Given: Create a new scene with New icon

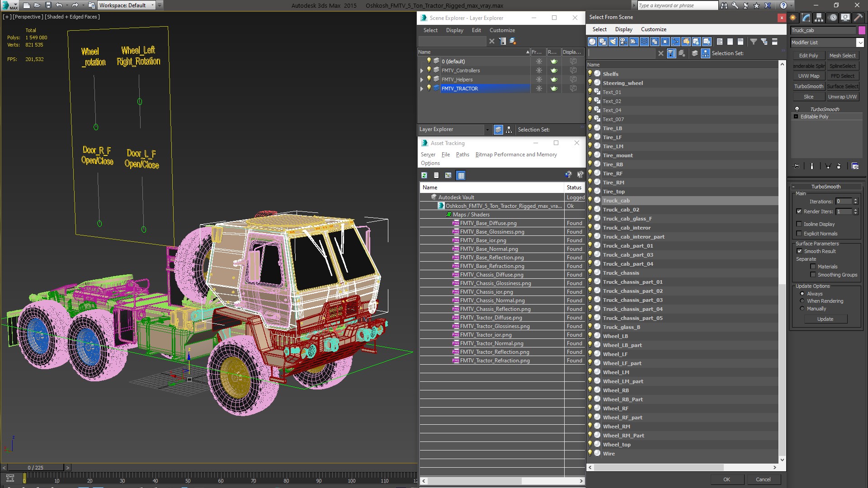Looking at the screenshot, I should pos(27,5).
